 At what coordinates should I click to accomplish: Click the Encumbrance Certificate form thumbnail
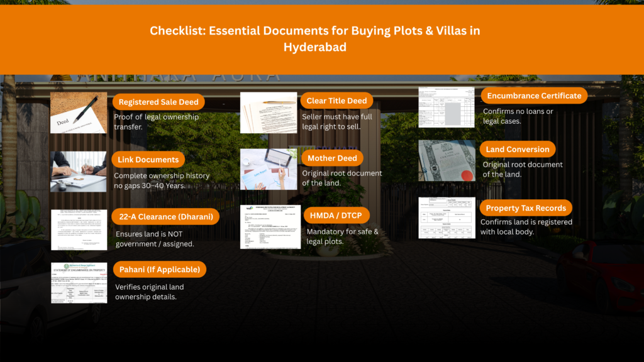pos(447,107)
